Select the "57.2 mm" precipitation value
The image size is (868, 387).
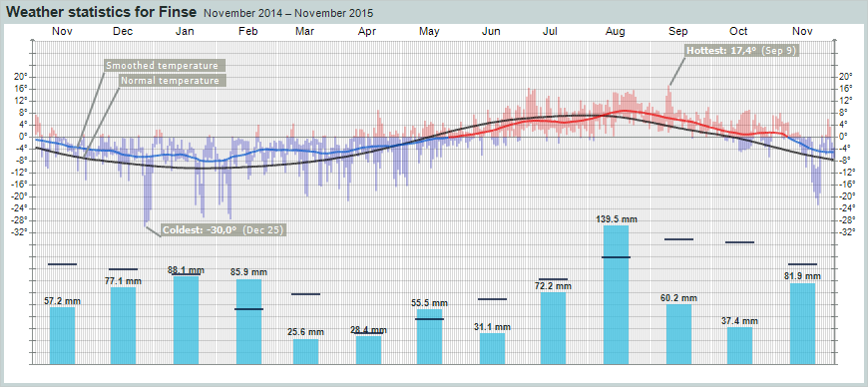click(x=62, y=302)
